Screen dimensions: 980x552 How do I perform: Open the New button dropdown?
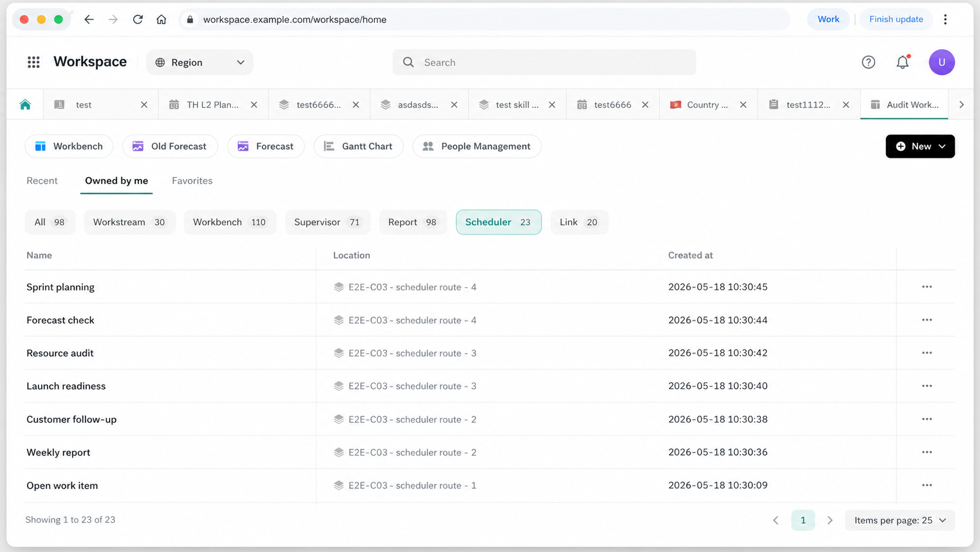tap(920, 146)
